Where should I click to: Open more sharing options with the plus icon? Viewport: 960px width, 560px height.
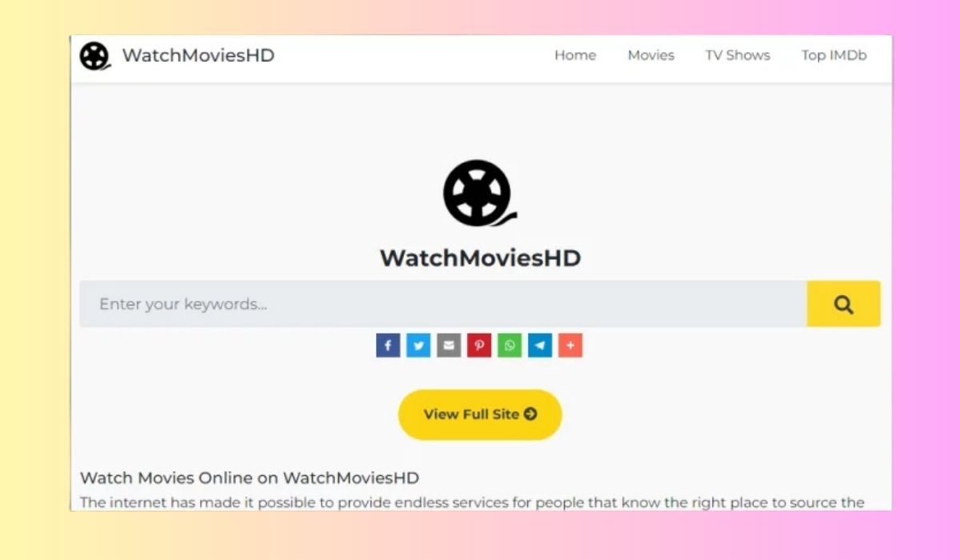pos(570,346)
